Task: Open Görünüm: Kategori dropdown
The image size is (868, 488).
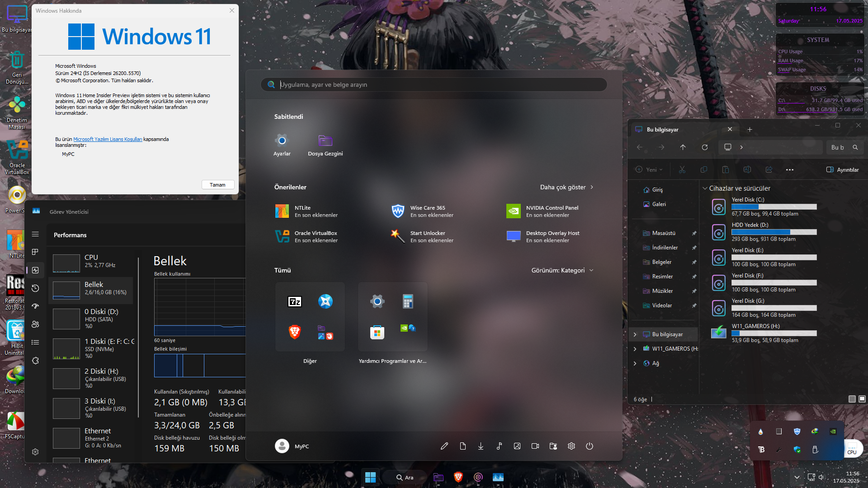Action: 562,270
